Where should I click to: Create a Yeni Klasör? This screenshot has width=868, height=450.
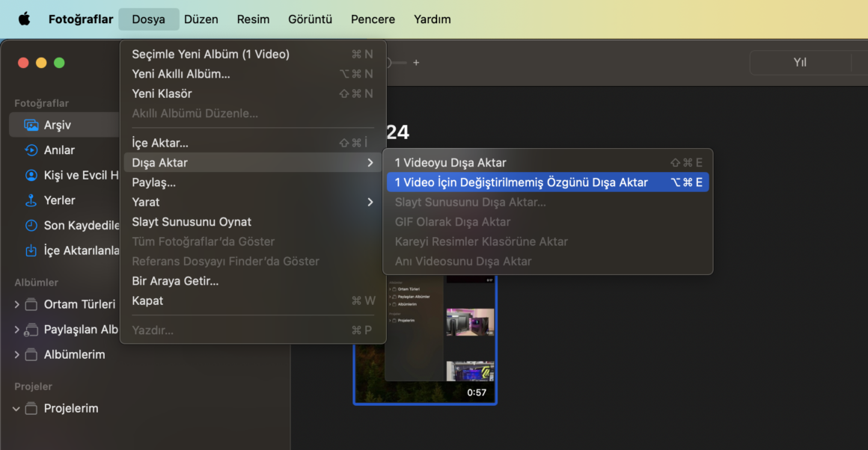(253, 93)
